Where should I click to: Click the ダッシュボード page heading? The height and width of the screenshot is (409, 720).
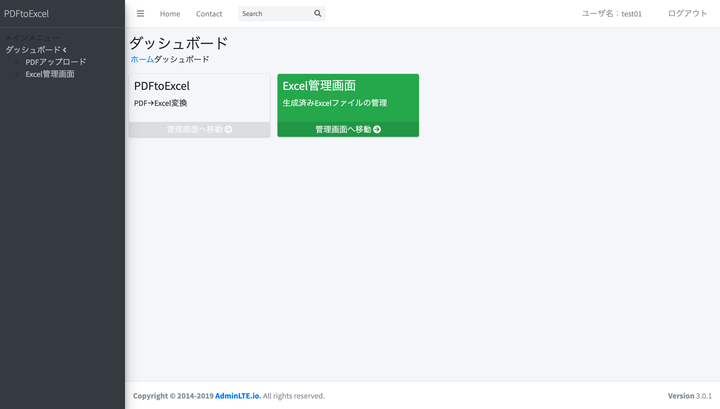point(178,43)
